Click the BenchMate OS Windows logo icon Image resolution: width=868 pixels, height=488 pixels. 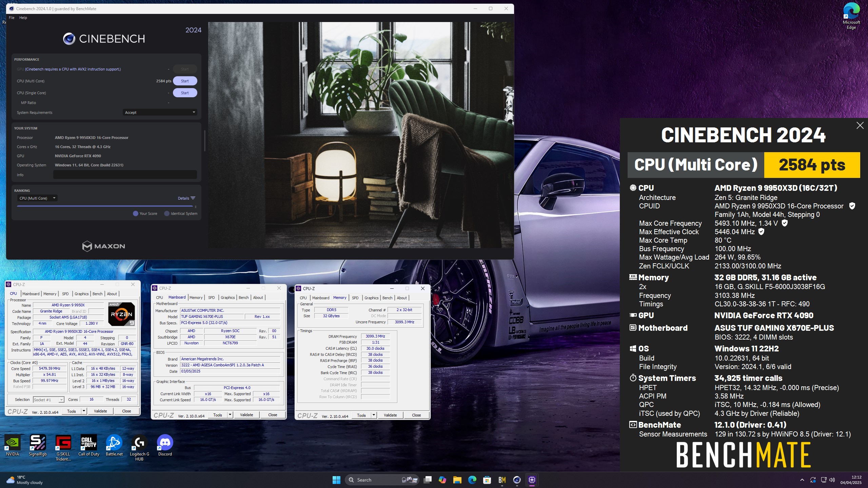point(633,349)
